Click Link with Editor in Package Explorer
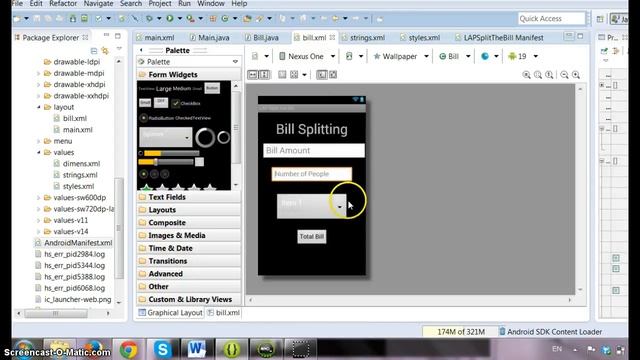 [x=105, y=51]
